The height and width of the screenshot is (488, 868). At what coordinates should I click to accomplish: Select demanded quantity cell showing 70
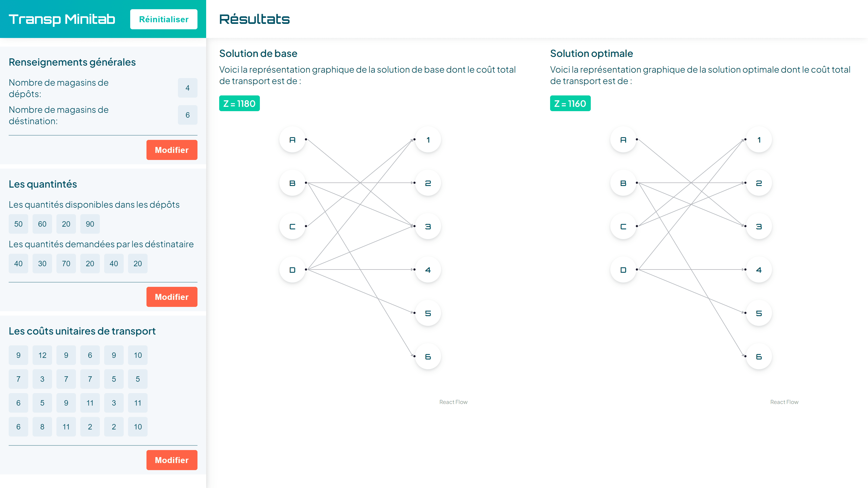click(x=66, y=263)
